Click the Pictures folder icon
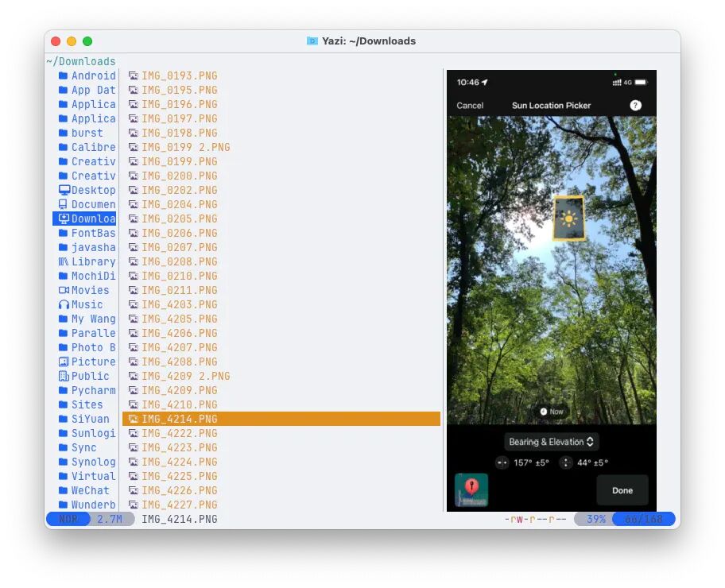This screenshot has height=588, width=725. pos(64,362)
